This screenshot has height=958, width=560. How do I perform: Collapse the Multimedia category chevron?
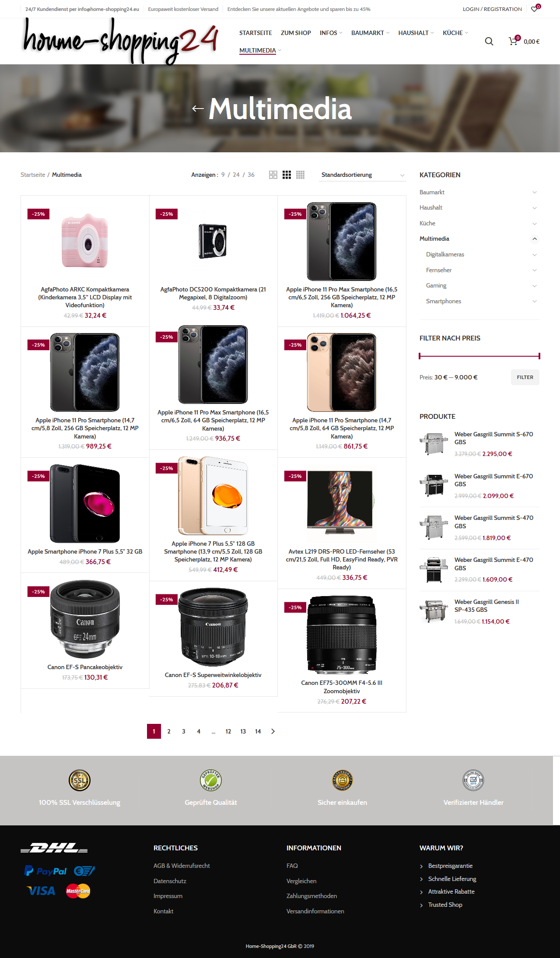[535, 239]
